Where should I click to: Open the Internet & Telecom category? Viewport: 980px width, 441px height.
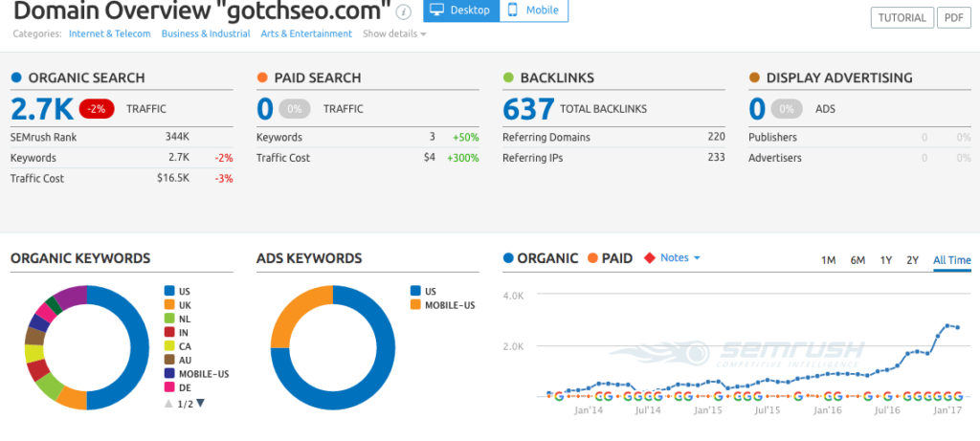[110, 33]
